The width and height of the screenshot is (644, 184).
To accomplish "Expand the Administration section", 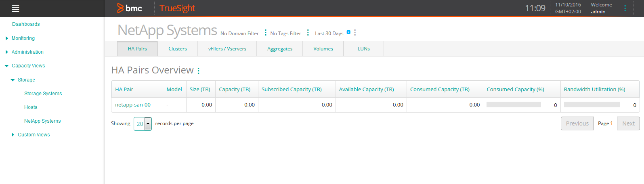I will pyautogui.click(x=7, y=52).
